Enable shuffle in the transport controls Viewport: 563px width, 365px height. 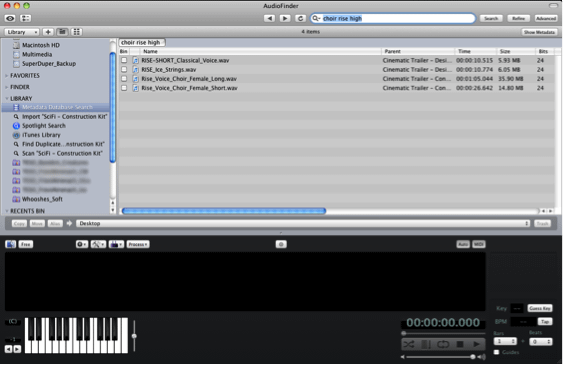point(409,344)
